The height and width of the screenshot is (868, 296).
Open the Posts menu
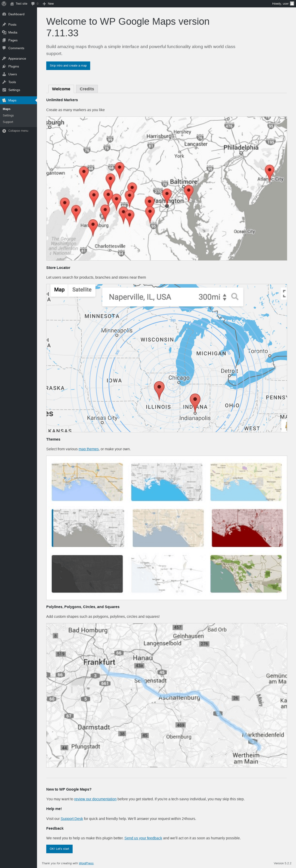tap(18, 24)
